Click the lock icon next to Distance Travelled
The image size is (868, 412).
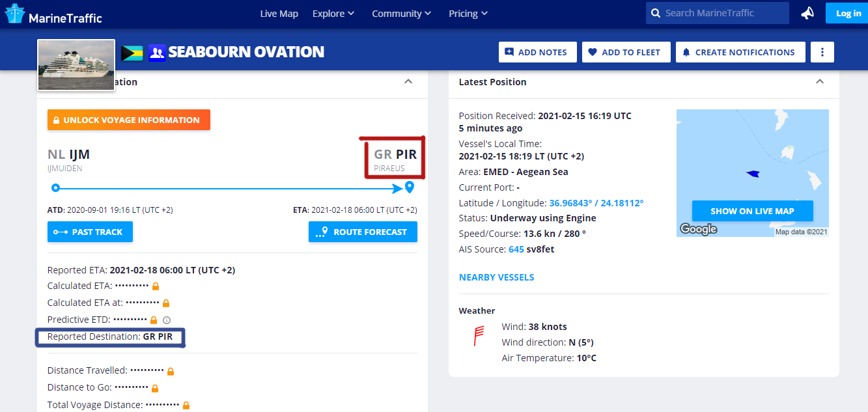(171, 371)
